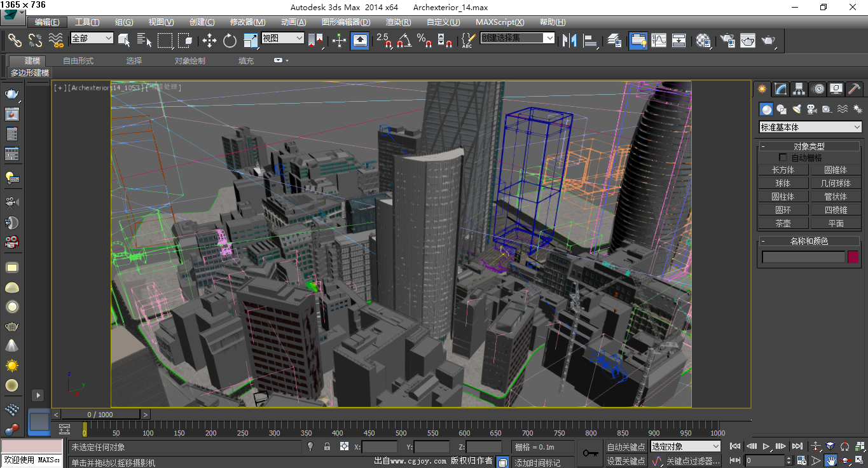
Task: Open reference coordinate system 视图 dropdown
Action: pos(282,38)
